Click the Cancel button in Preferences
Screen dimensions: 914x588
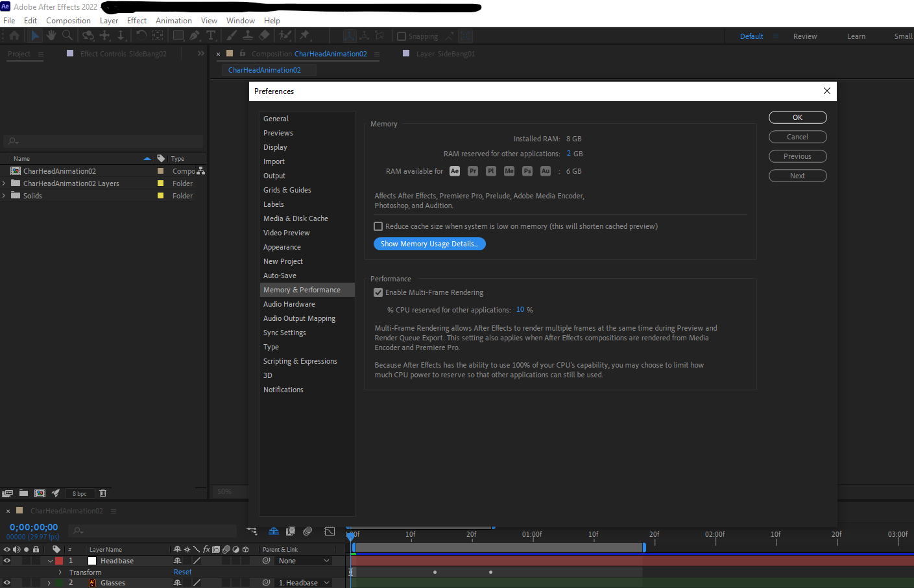[x=797, y=137]
